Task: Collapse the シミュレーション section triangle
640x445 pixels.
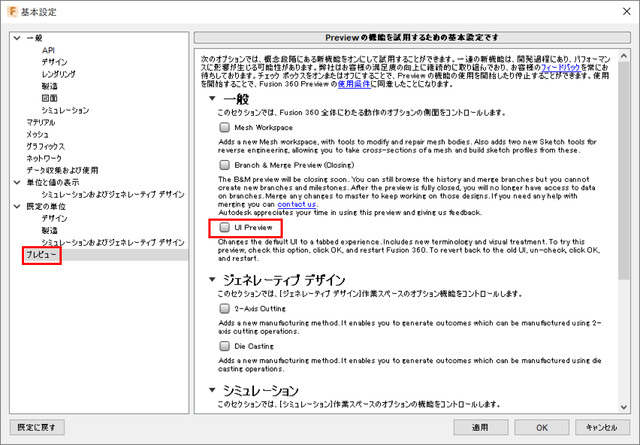Action: coord(212,390)
